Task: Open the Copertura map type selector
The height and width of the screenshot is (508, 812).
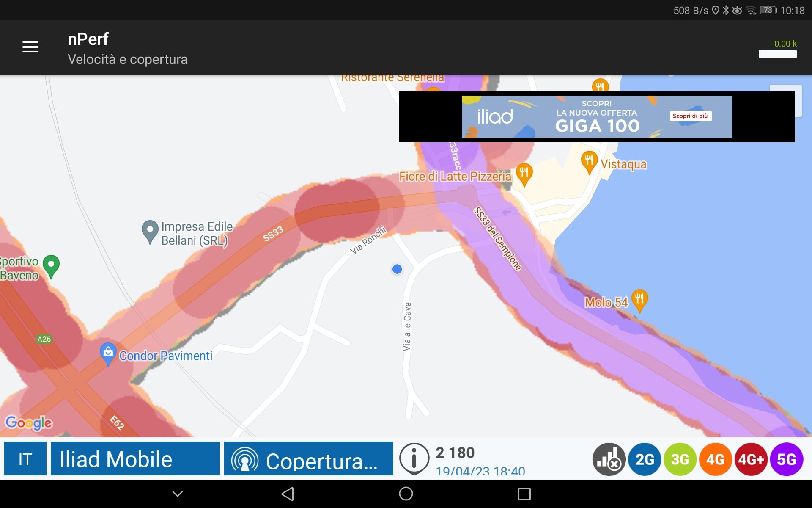Action: coord(309,458)
